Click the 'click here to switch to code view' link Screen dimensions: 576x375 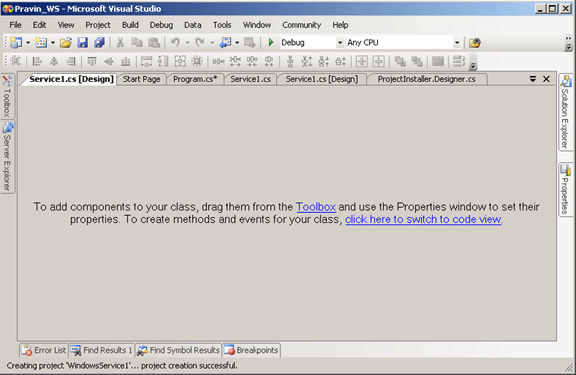(x=423, y=219)
